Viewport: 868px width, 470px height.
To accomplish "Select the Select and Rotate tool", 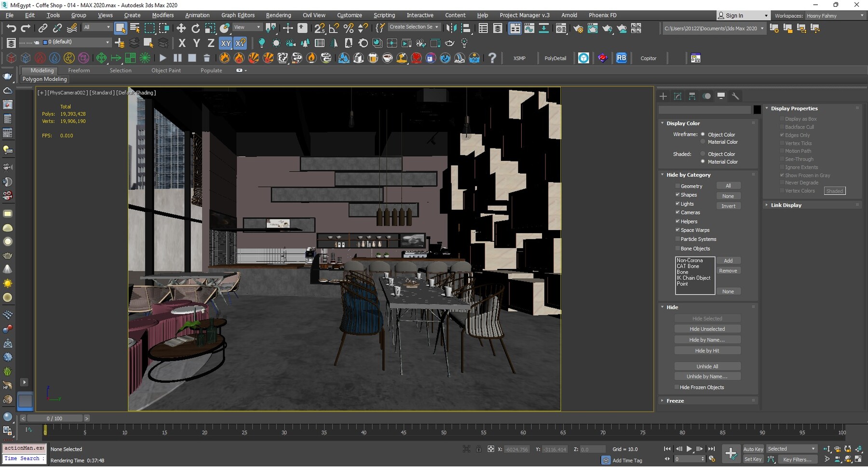I will (x=196, y=27).
